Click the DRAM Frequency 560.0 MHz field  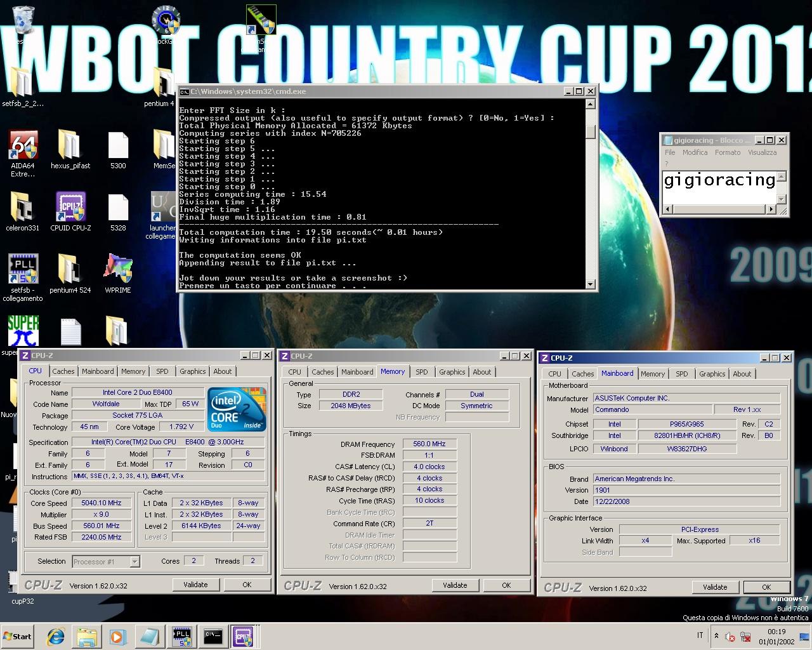pos(429,444)
